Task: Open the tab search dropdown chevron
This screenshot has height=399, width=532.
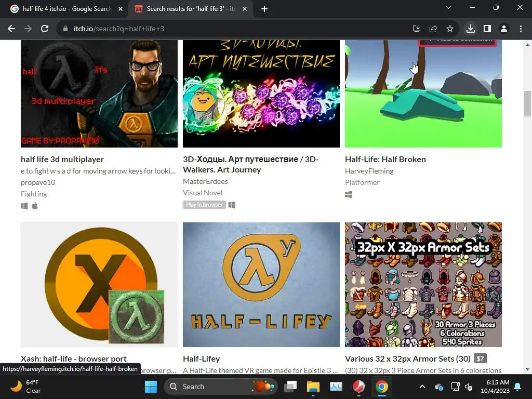Action: click(448, 7)
